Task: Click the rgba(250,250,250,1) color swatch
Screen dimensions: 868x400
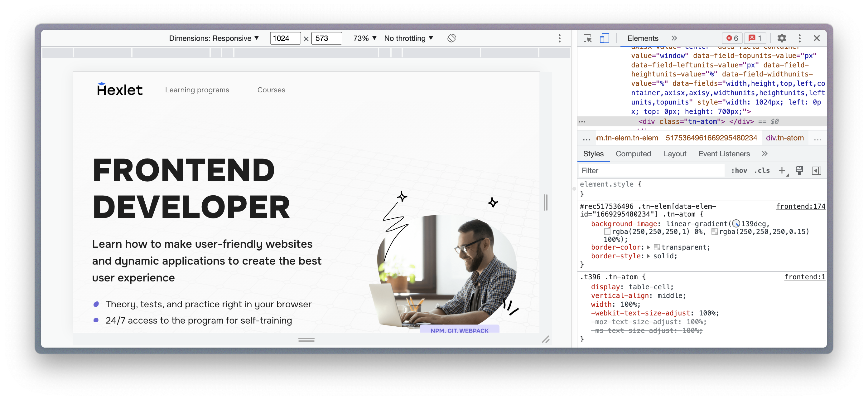Action: coord(607,232)
